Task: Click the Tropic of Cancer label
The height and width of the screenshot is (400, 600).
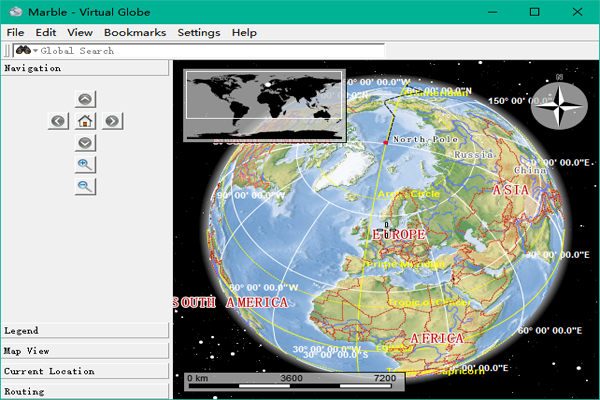Action: click(x=430, y=303)
